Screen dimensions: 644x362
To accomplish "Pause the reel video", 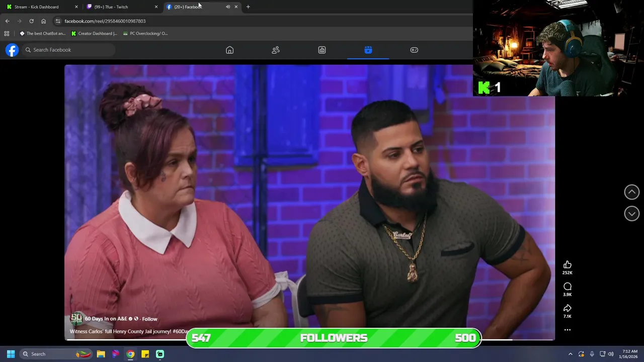I will tap(309, 202).
